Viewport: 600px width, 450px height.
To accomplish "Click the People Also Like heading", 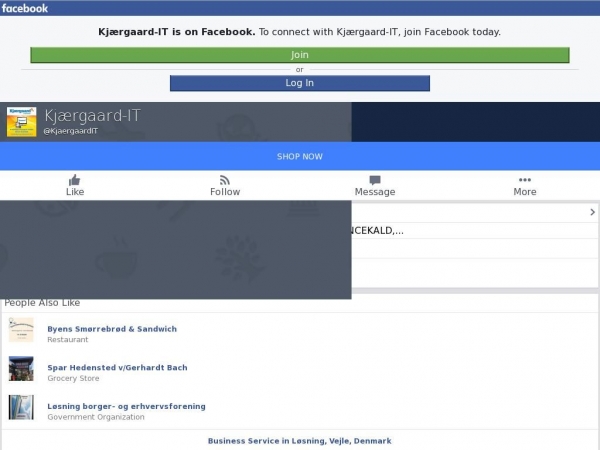I will (42, 303).
